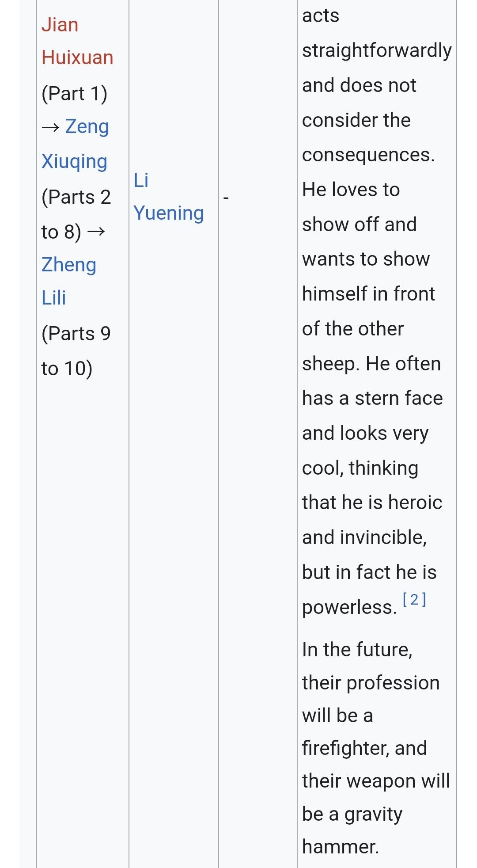Open citation reference [2]
The width and height of the screenshot is (477, 868).
point(414,600)
